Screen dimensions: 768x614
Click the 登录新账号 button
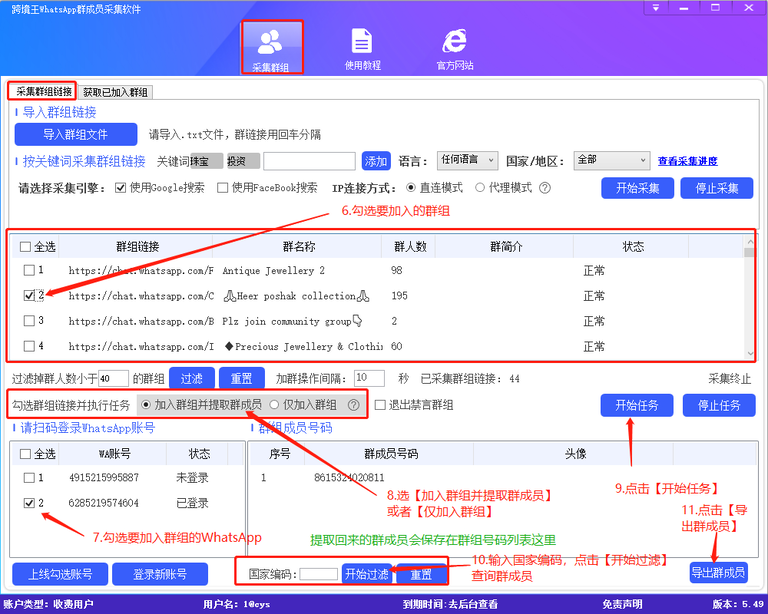160,574
